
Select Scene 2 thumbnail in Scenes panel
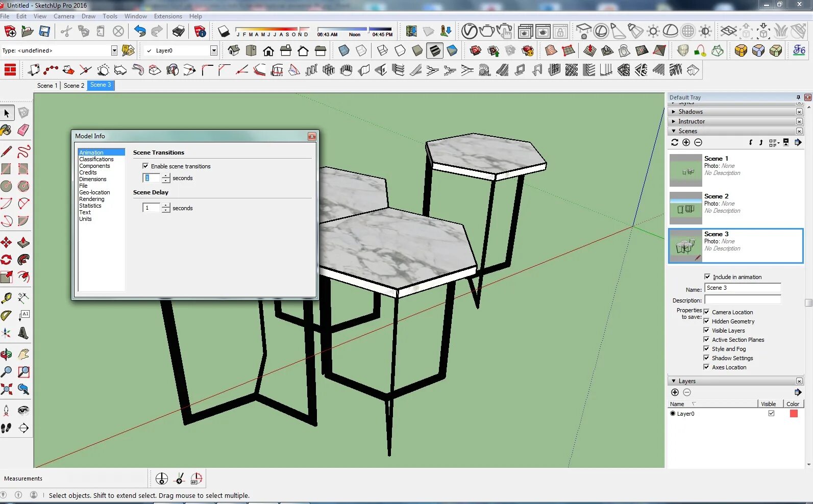685,208
